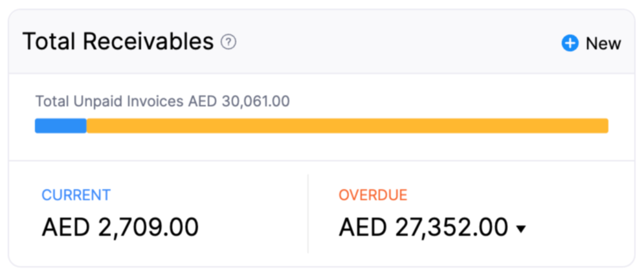Viewport: 644px width, 275px height.
Task: Click the blue plus icon beside New
Action: (570, 43)
